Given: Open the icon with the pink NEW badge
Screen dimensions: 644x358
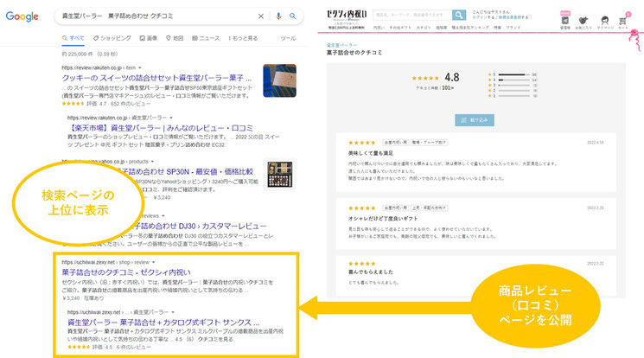Looking at the screenshot, I should point(565,21).
